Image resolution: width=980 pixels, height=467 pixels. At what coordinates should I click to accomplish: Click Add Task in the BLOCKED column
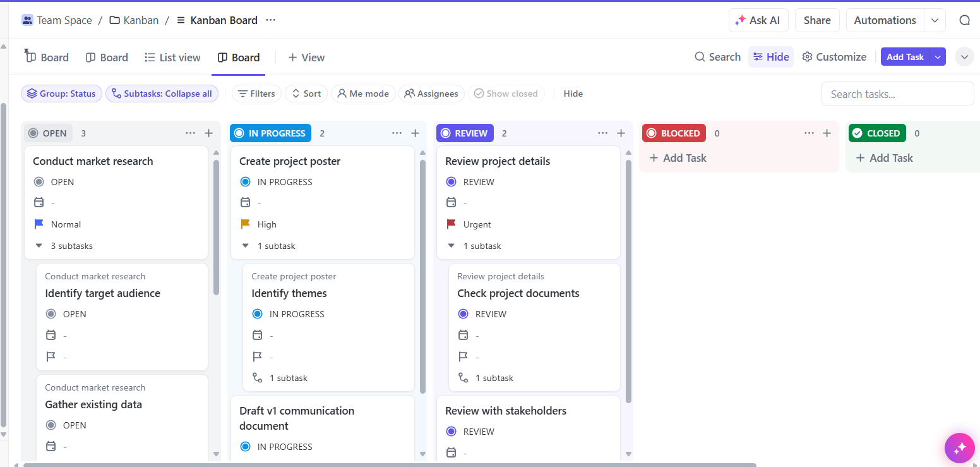coord(678,157)
